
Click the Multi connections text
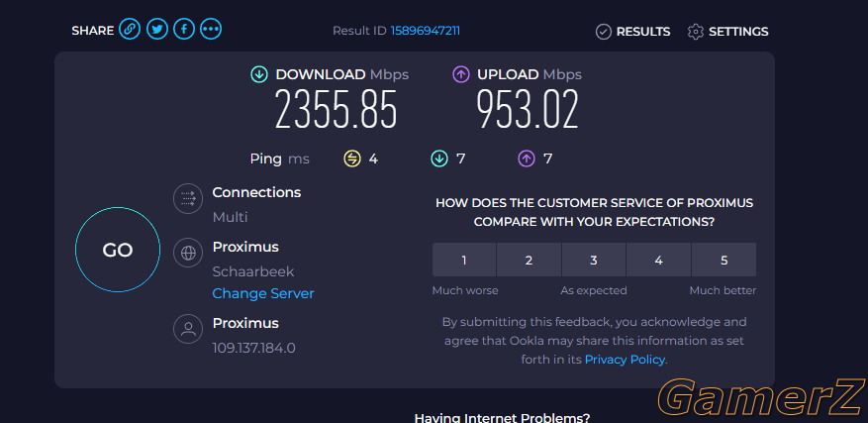point(230,217)
